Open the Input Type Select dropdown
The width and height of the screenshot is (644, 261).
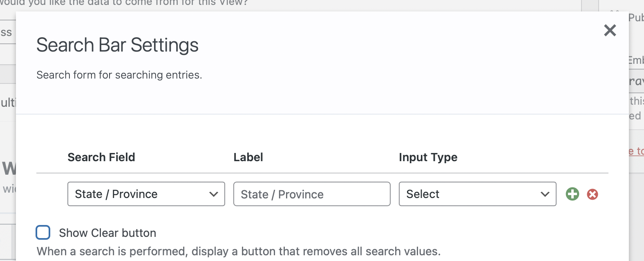(477, 194)
